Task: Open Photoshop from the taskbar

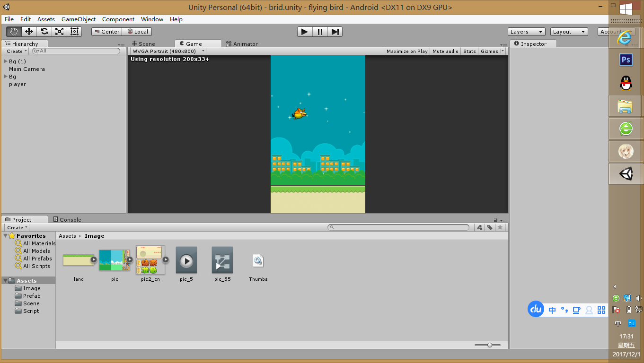Action: pos(626,60)
